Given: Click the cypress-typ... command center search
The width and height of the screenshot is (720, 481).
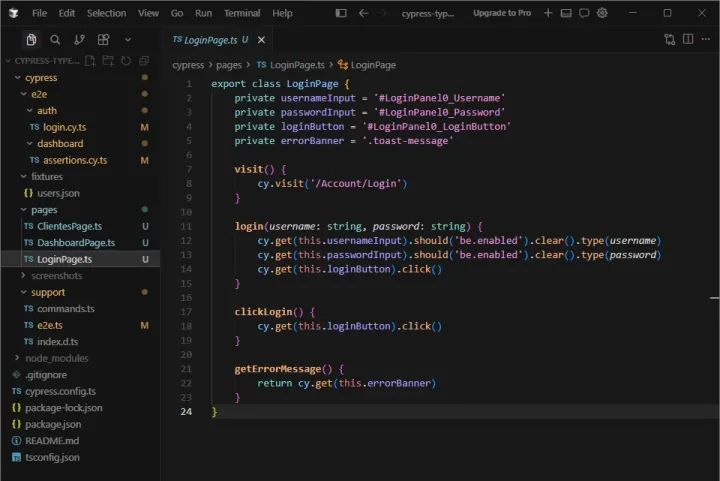Looking at the screenshot, I should [x=428, y=13].
